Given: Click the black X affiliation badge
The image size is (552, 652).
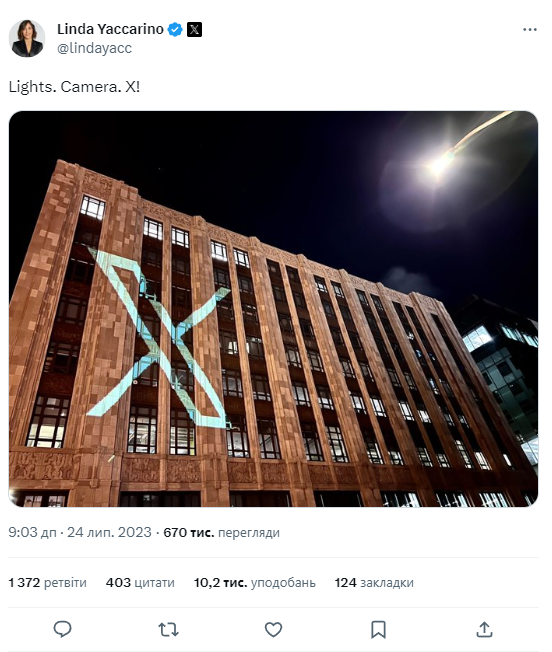Looking at the screenshot, I should 194,30.
